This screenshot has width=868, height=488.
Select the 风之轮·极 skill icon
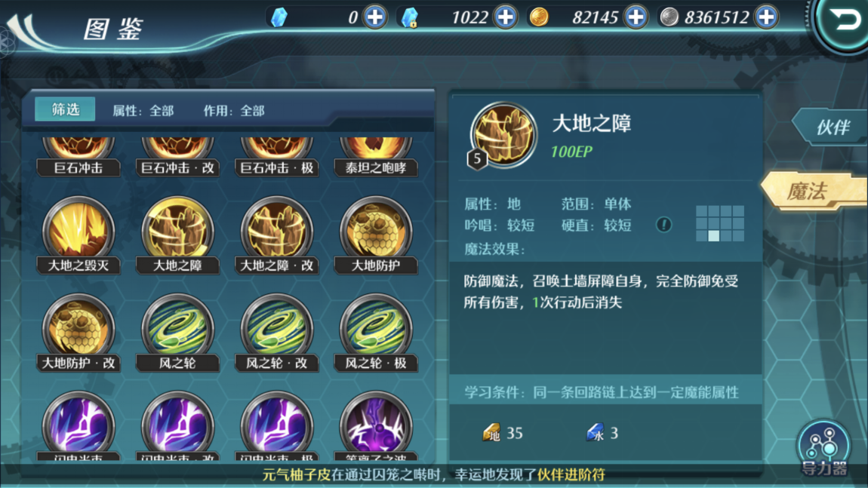click(x=376, y=332)
